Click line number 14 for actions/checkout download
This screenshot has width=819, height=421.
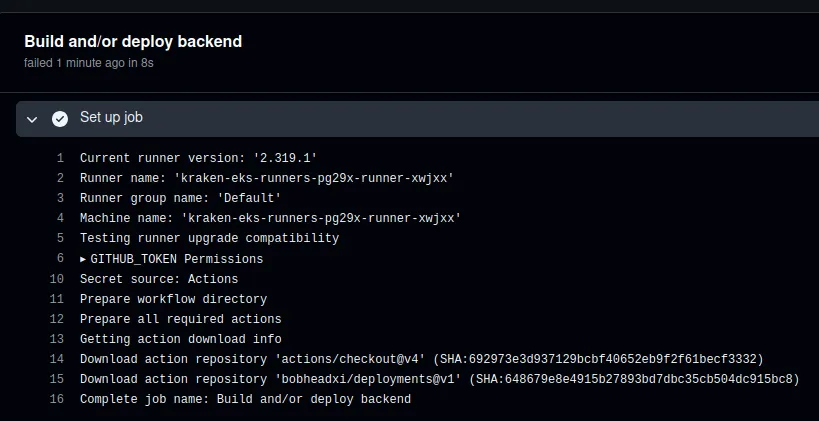[57, 359]
